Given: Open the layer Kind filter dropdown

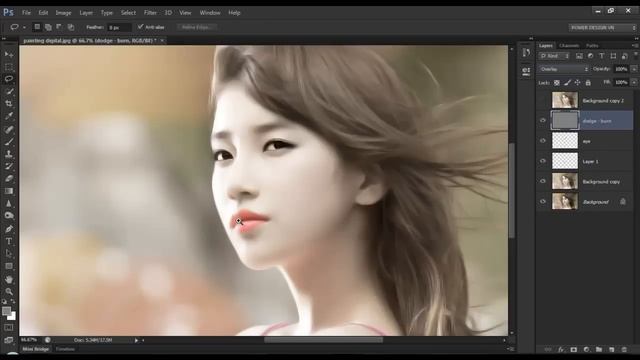Looking at the screenshot, I should point(554,56).
